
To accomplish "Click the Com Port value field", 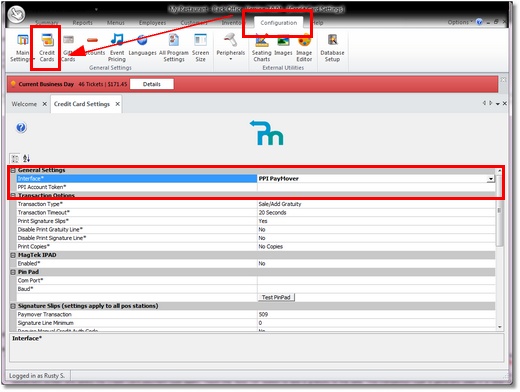I will [376, 280].
